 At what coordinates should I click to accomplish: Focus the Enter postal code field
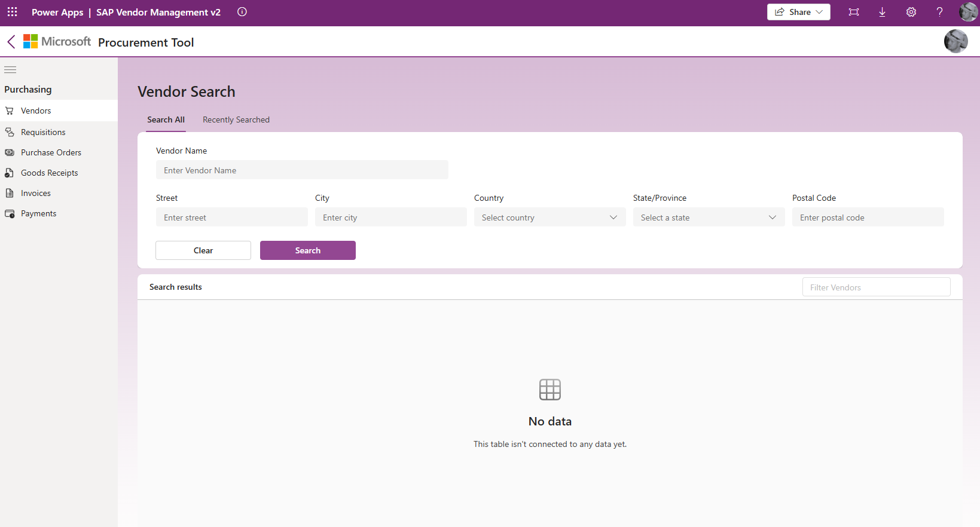868,217
